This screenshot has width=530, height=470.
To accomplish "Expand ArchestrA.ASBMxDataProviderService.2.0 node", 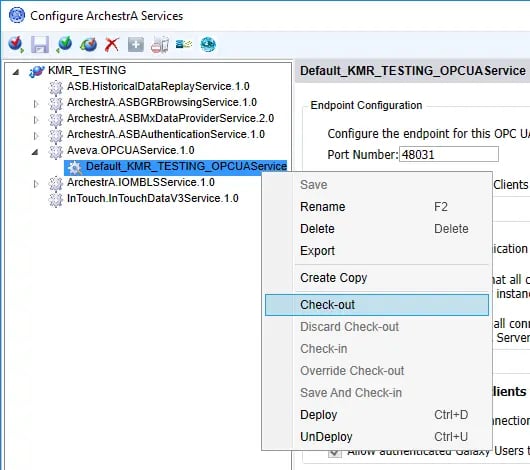I will (x=36, y=120).
